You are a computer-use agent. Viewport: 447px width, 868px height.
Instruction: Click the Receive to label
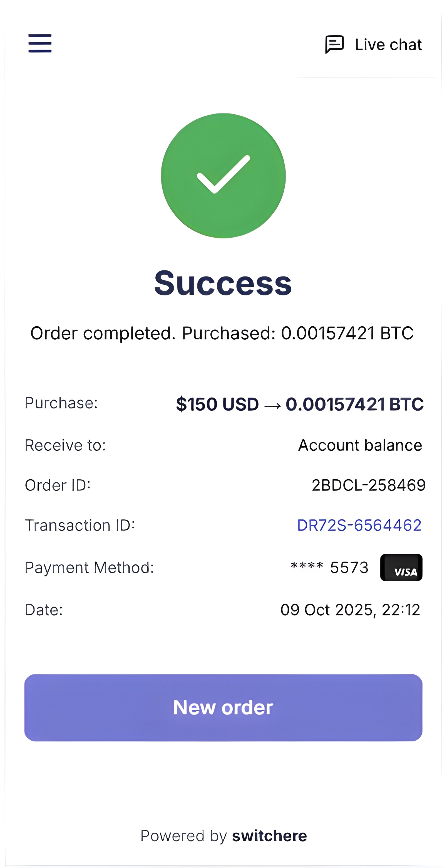point(65,445)
